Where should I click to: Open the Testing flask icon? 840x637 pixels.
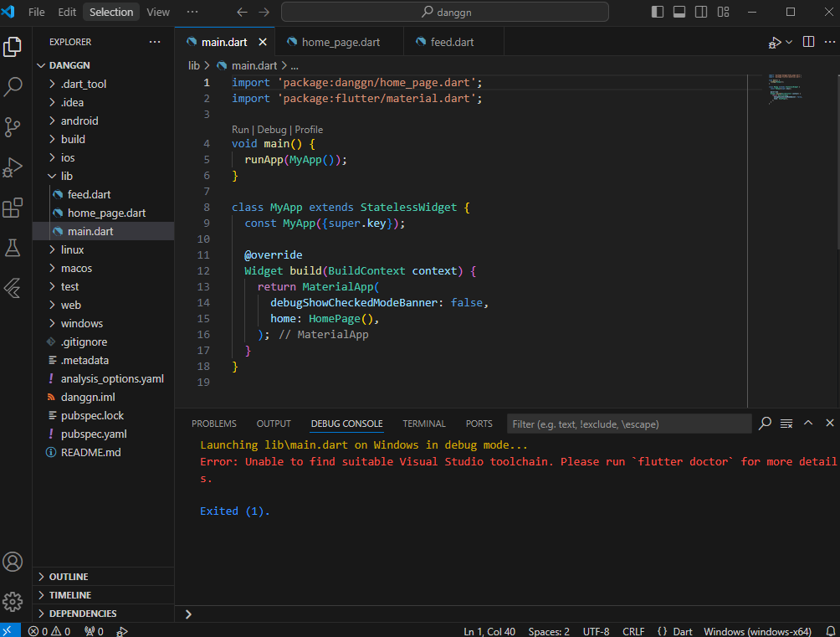[x=13, y=248]
